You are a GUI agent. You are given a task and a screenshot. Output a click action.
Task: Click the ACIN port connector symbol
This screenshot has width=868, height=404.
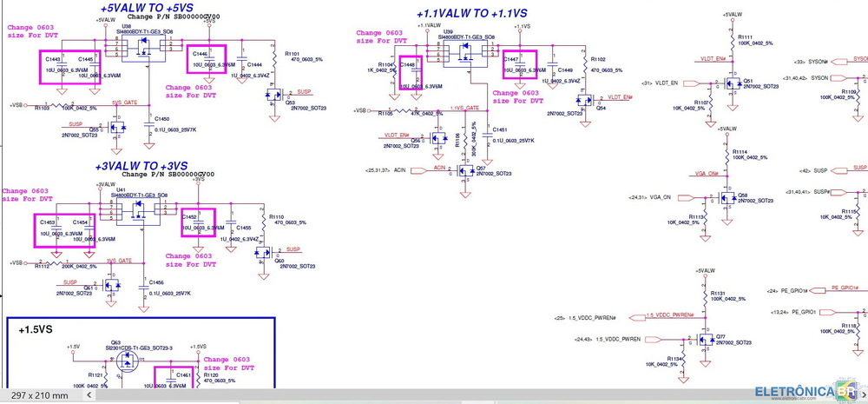[416, 170]
